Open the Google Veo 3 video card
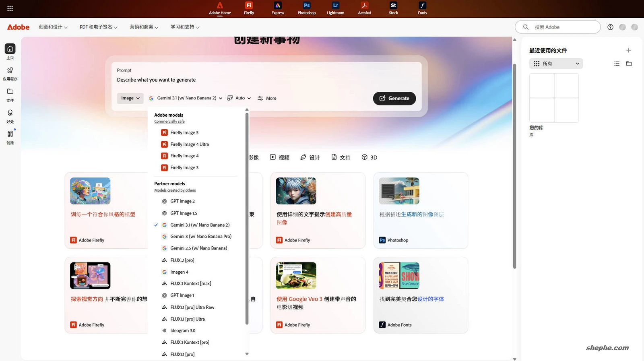This screenshot has width=644, height=361. pos(318,295)
